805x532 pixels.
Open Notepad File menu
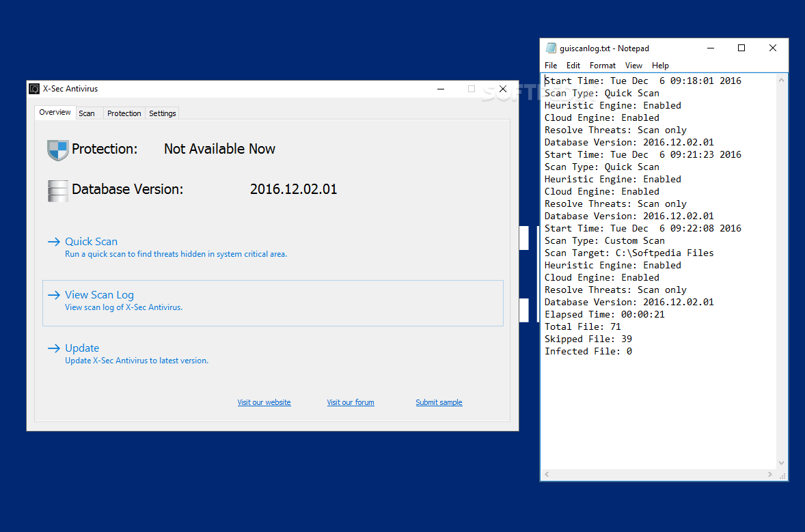coord(551,65)
